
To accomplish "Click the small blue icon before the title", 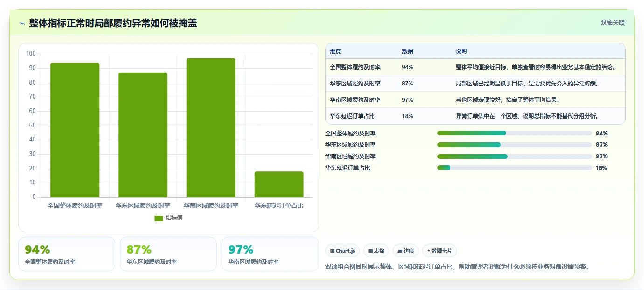I will tap(22, 23).
